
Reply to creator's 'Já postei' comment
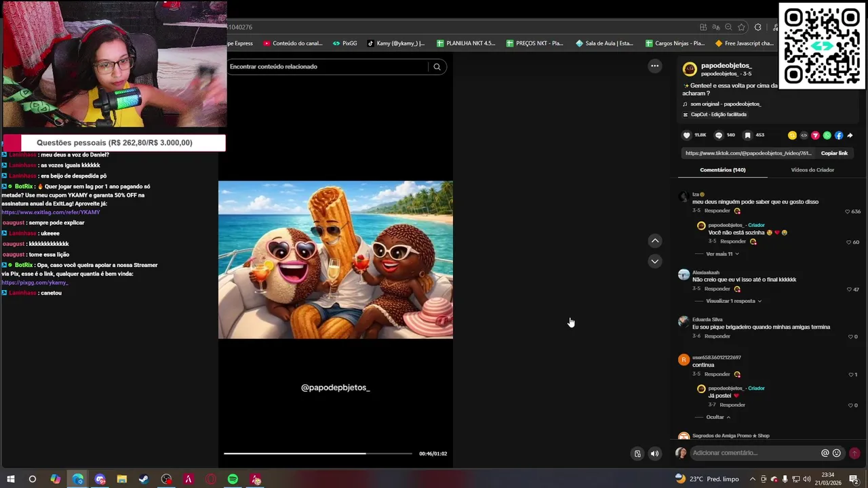click(732, 405)
